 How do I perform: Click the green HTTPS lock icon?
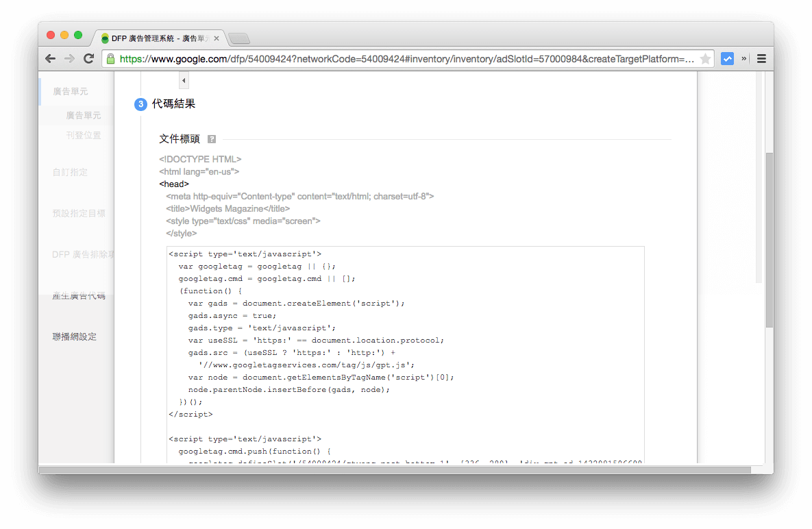coord(111,59)
